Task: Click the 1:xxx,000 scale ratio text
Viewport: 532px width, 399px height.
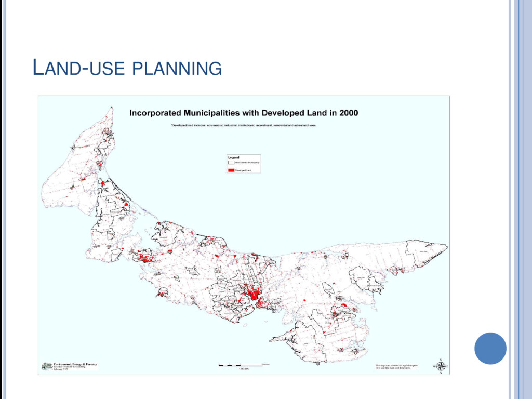Action: (244, 369)
